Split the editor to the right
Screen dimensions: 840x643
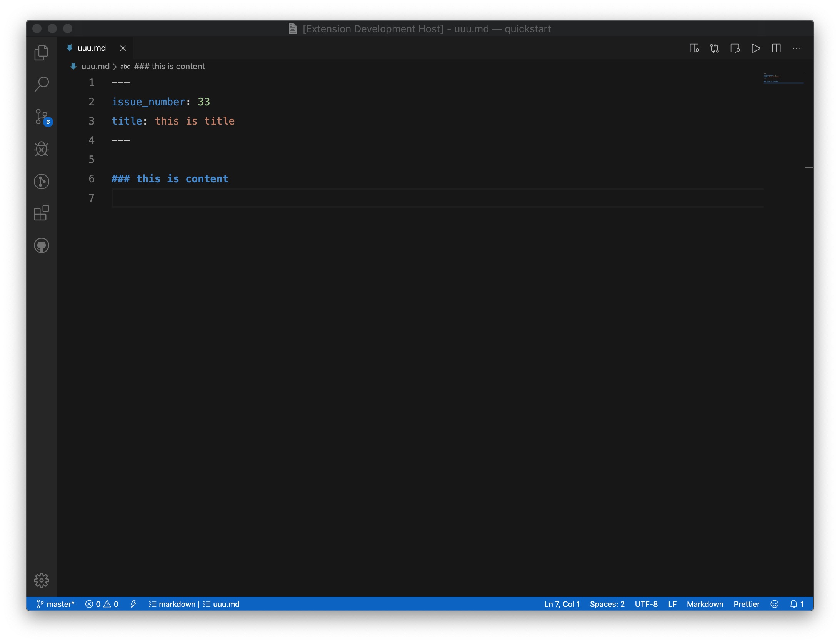776,48
